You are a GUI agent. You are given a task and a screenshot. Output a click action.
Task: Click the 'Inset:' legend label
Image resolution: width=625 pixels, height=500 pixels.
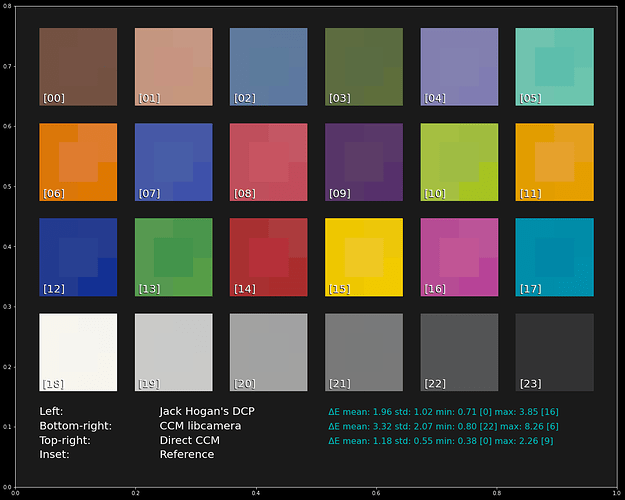pos(54,455)
